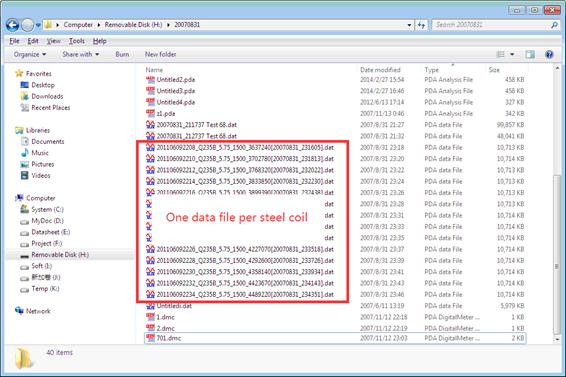
Task: Click the change view icon
Action: [x=500, y=55]
